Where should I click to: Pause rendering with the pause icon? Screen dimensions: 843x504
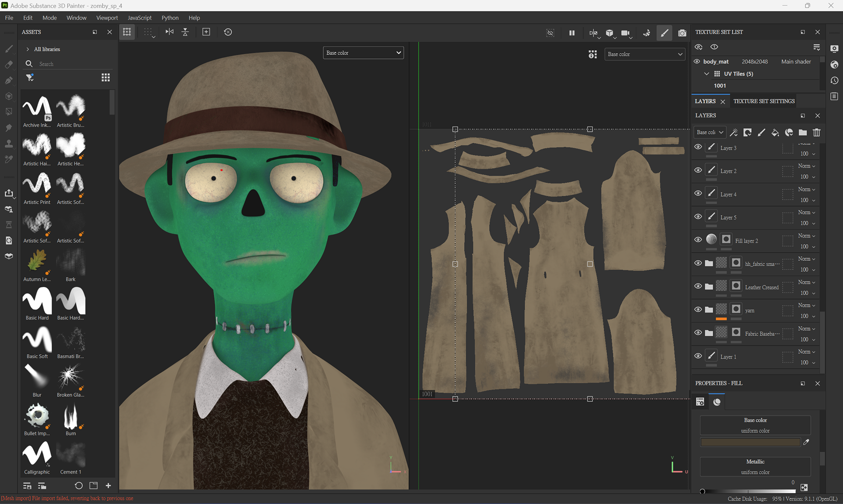(572, 32)
